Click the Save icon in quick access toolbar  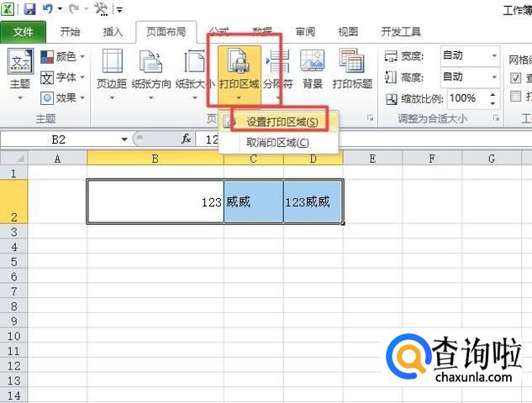pyautogui.click(x=30, y=9)
